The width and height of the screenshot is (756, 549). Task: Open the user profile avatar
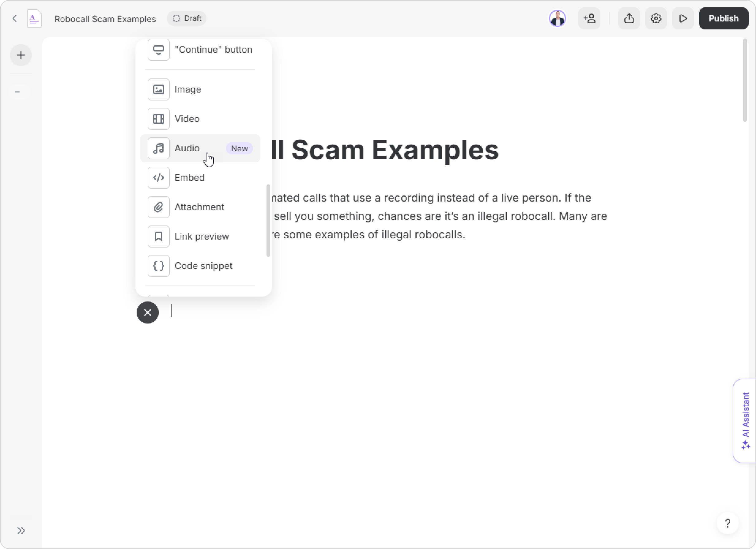tap(557, 18)
